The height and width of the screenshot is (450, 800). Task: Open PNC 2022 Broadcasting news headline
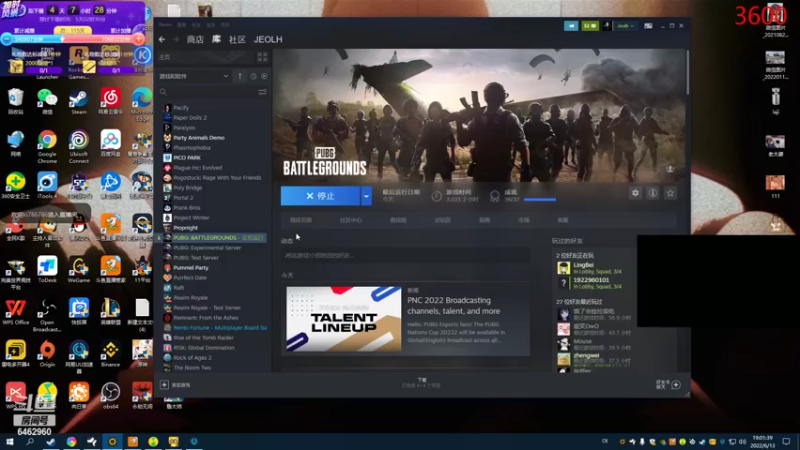[x=454, y=306]
